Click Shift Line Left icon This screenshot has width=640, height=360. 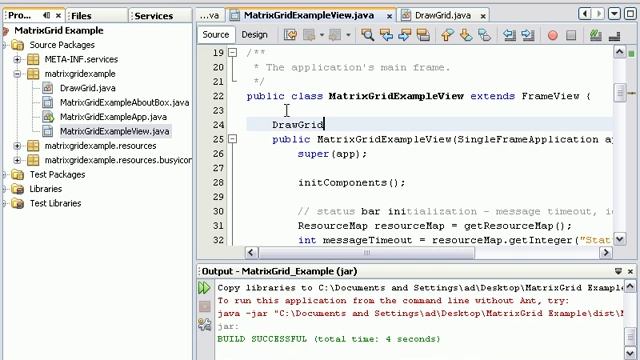pyautogui.click(x=509, y=35)
